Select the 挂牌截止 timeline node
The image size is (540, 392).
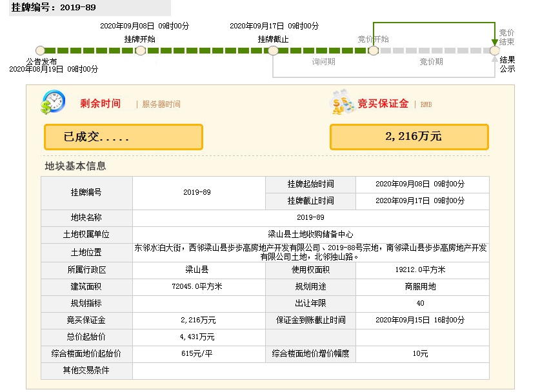pos(273,50)
